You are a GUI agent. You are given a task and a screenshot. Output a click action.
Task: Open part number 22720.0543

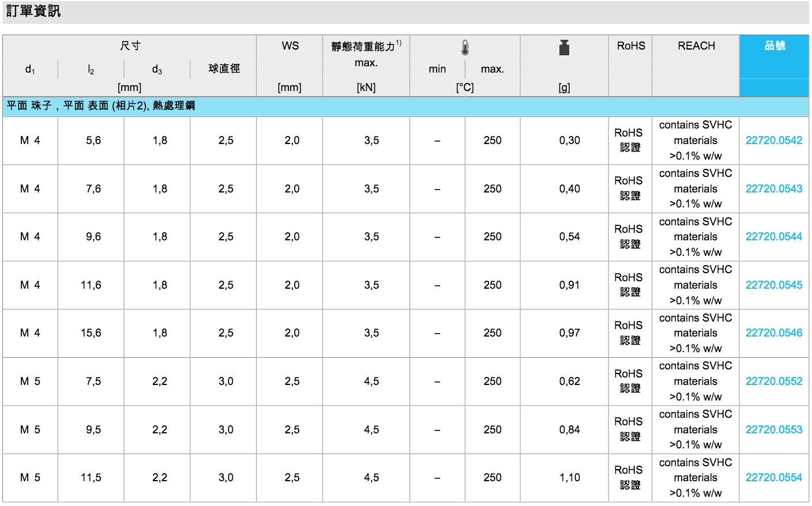(773, 189)
